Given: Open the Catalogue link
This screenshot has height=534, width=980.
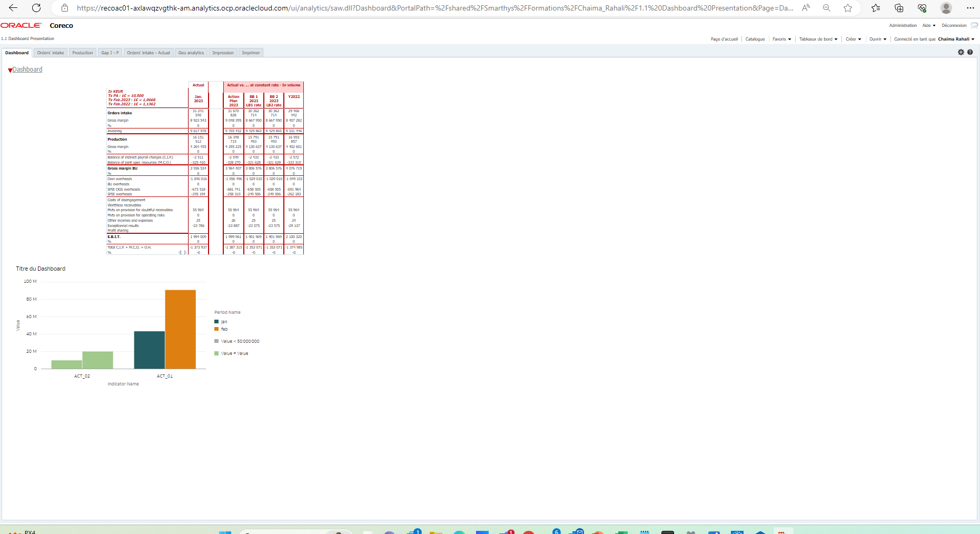Looking at the screenshot, I should coord(755,39).
